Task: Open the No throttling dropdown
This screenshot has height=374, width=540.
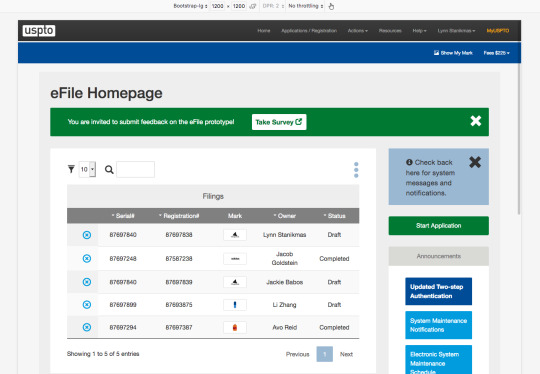Action: point(306,6)
